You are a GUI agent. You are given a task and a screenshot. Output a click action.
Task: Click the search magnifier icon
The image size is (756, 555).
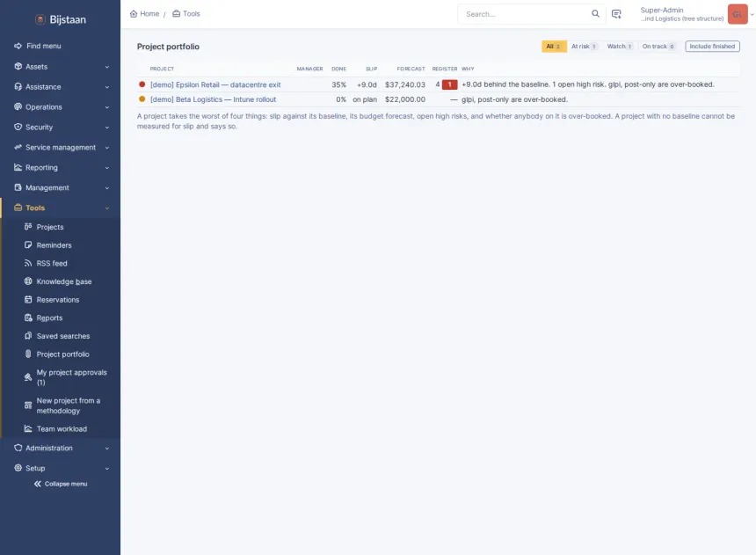point(595,14)
